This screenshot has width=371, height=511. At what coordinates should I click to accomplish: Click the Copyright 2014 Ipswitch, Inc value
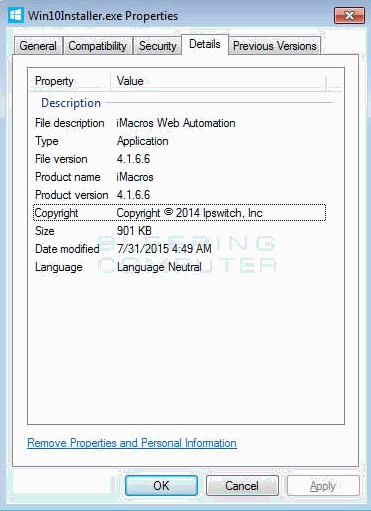click(189, 213)
